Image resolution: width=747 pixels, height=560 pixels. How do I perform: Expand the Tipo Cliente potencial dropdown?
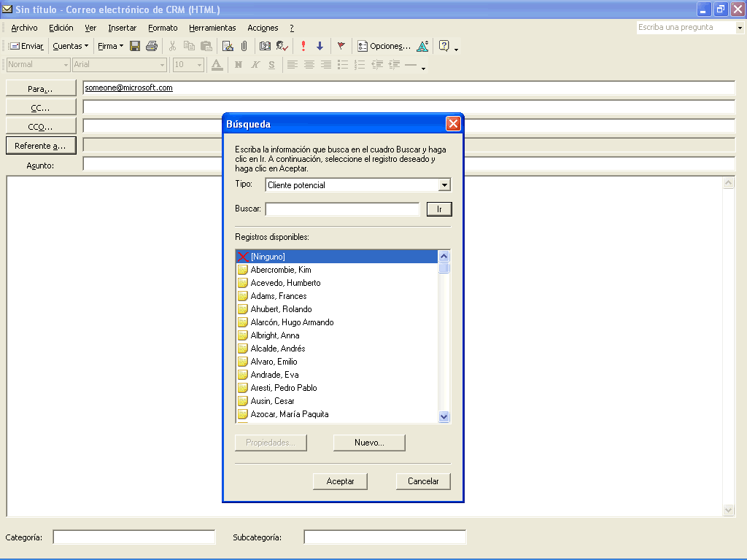(444, 184)
